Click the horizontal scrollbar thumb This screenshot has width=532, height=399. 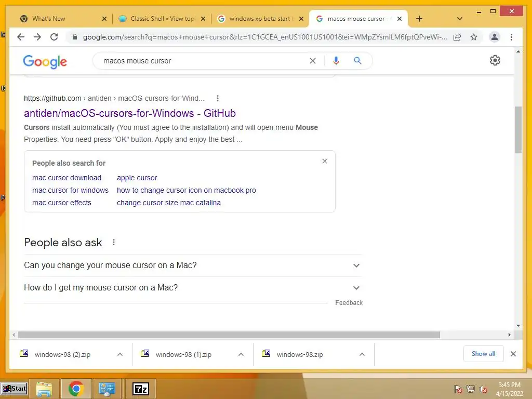pyautogui.click(x=229, y=335)
